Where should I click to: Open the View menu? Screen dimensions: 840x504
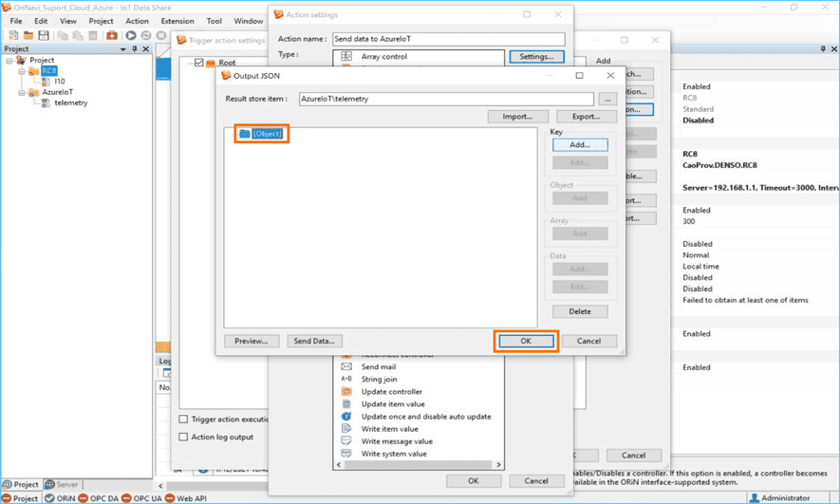68,21
